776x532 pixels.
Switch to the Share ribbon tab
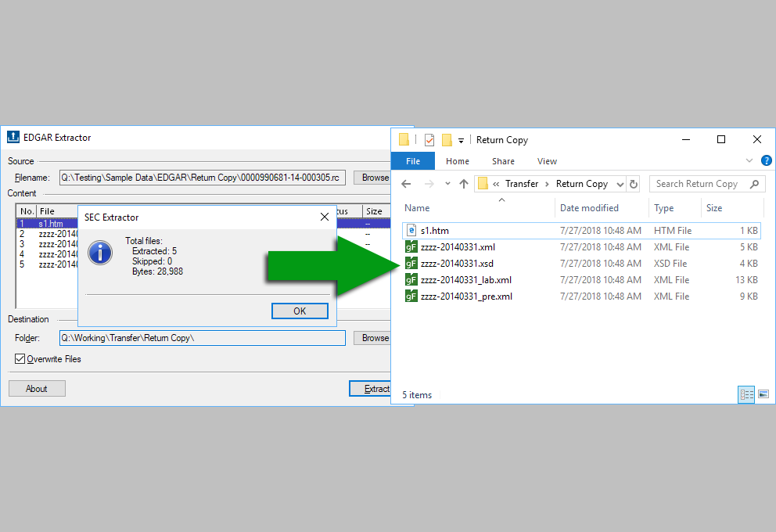503,161
